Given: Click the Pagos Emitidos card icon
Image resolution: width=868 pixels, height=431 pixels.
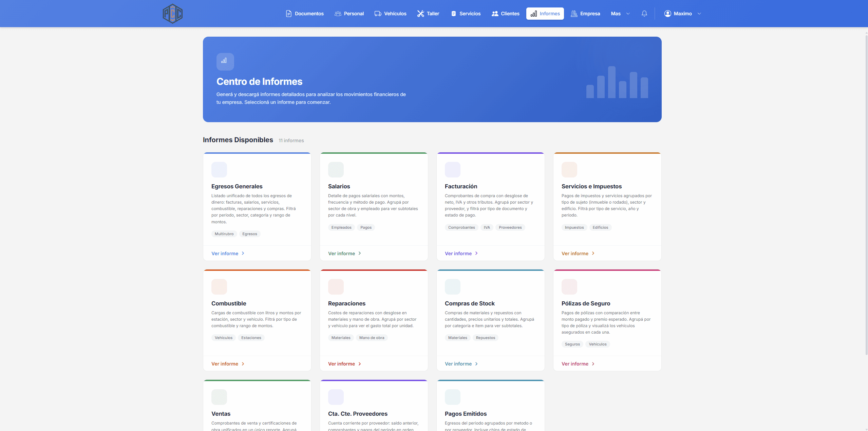Looking at the screenshot, I should [452, 397].
